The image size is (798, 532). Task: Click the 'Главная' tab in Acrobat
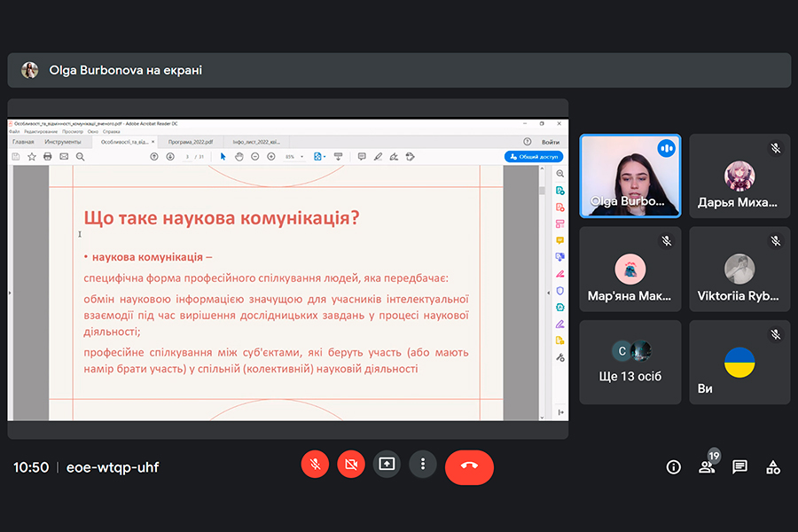pos(24,142)
